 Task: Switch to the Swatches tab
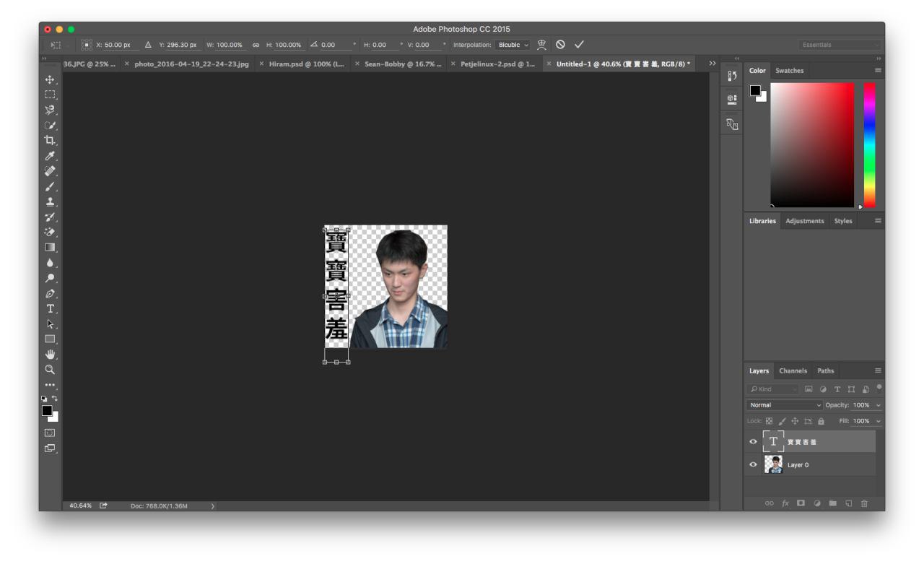[789, 70]
